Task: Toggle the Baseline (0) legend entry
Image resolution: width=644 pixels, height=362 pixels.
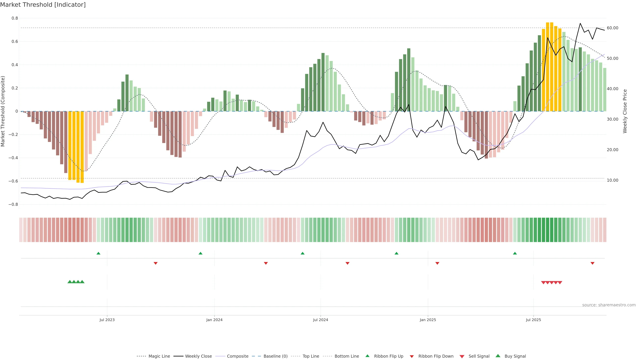Action: (276, 356)
